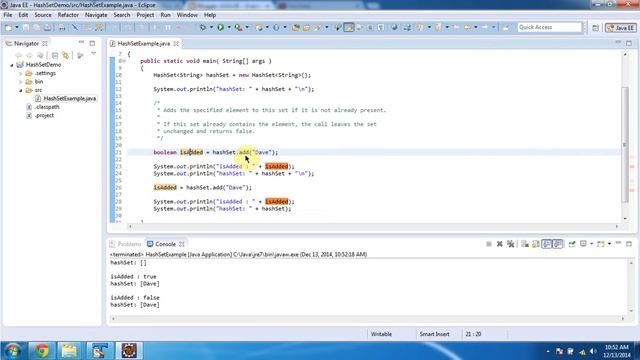Image resolution: width=640 pixels, height=360 pixels.
Task: Close the HashSetExample.java editor tab
Action: [176, 43]
